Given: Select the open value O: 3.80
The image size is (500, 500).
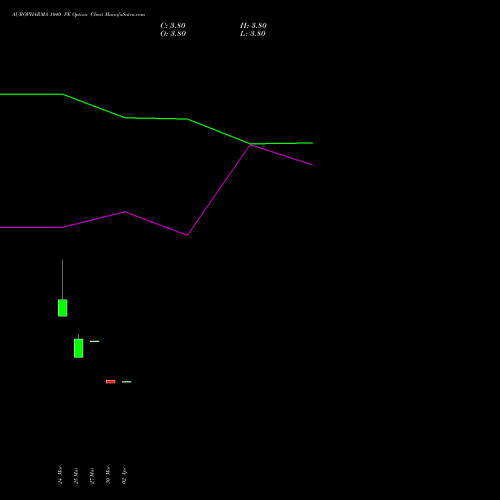Looking at the screenshot, I should pos(173,34).
